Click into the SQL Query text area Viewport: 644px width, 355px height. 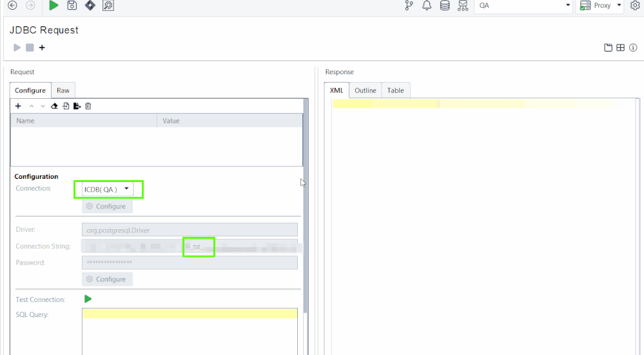tap(190, 332)
